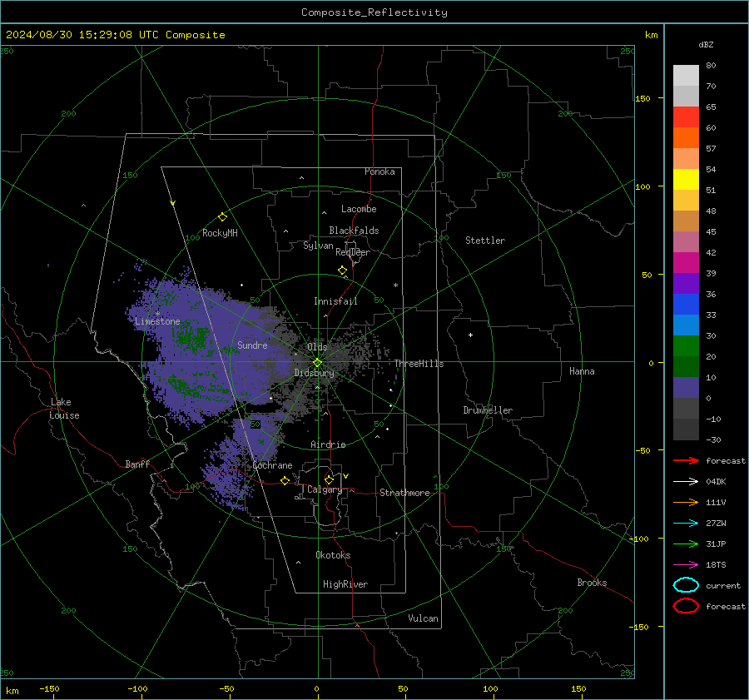Click the purple 36–39 dBZ color swatch
Image resolution: width=749 pixels, height=700 pixels.
click(x=686, y=284)
